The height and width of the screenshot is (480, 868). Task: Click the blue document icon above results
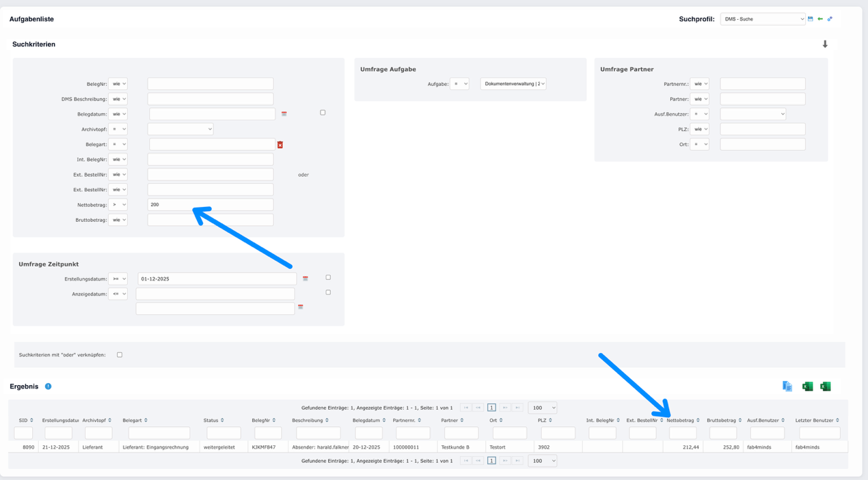787,386
